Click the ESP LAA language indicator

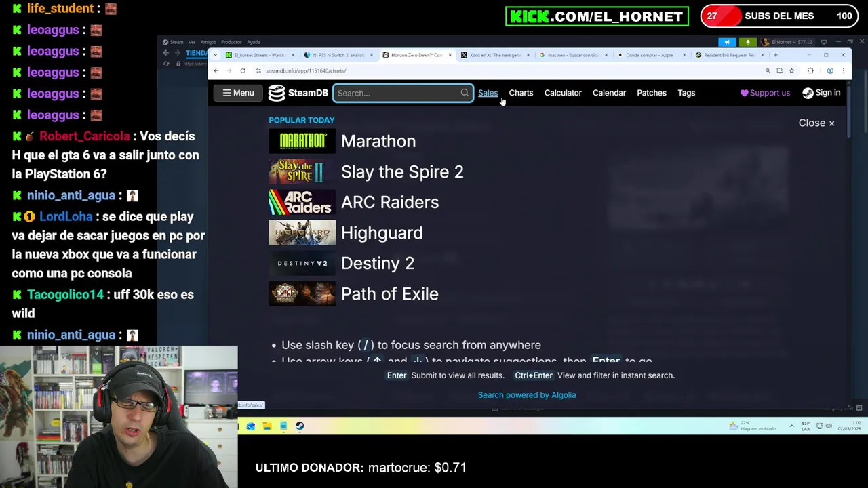pyautogui.click(x=806, y=426)
